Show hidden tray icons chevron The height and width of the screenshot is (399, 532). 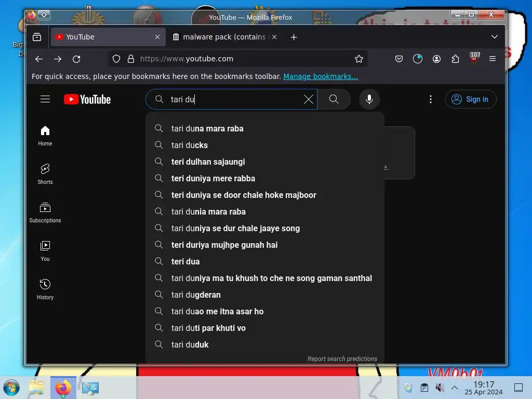click(455, 388)
